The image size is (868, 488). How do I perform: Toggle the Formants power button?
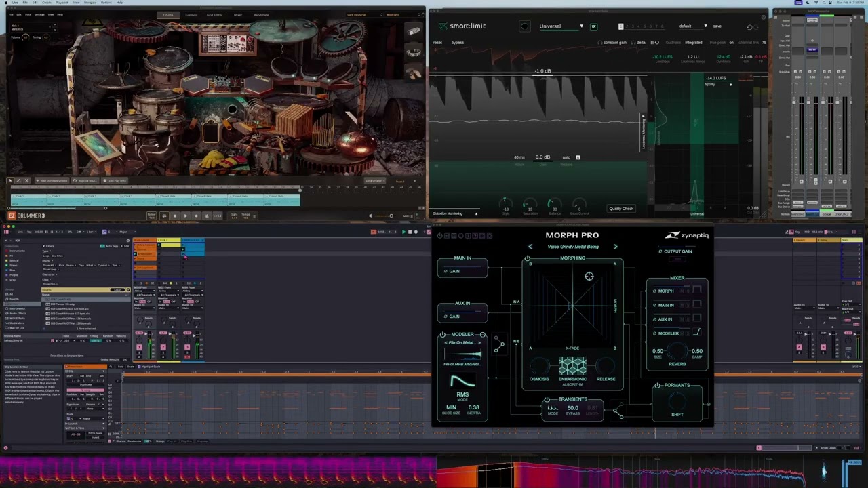[657, 385]
